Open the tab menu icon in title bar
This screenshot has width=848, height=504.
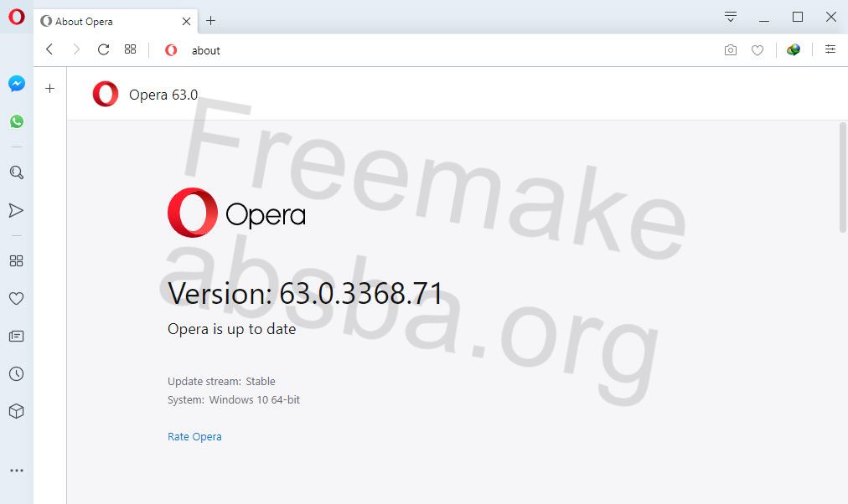(x=731, y=17)
